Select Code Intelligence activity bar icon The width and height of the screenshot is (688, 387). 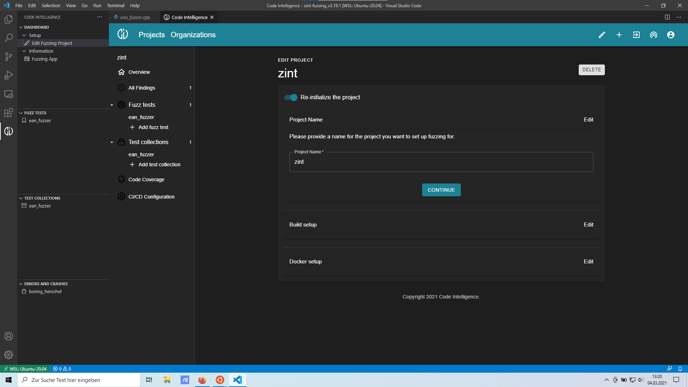(x=8, y=131)
